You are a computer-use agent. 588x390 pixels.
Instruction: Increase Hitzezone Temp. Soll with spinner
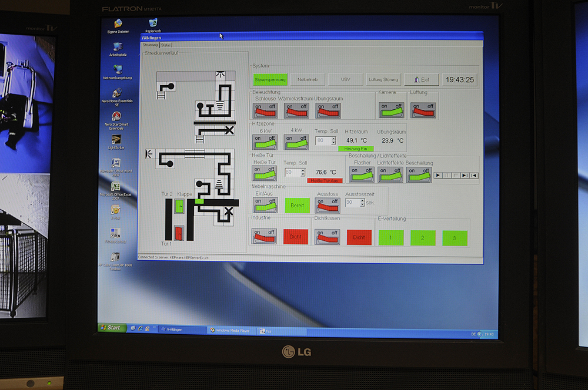click(x=333, y=139)
